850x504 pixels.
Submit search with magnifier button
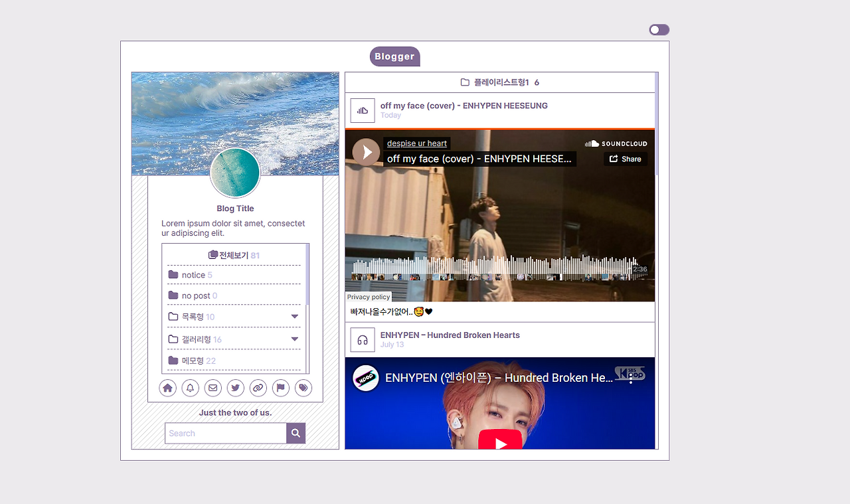pyautogui.click(x=296, y=433)
